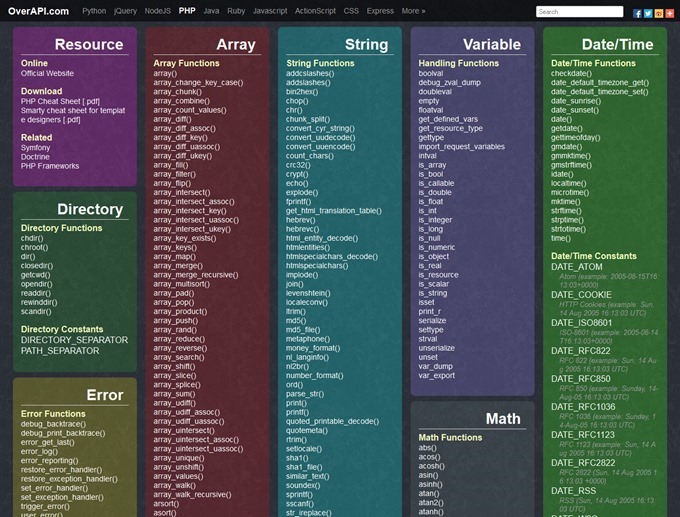This screenshot has height=517, width=680.
Task: Go to OverAPI.com home logo
Action: coord(38,11)
